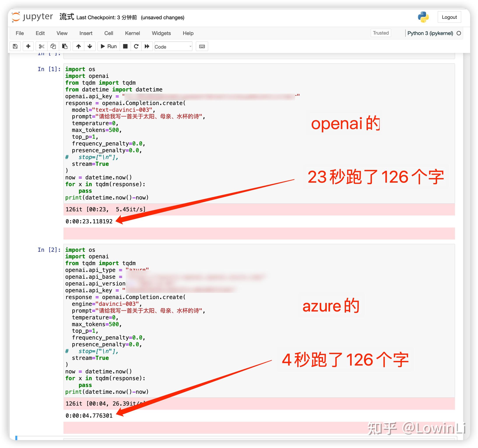Open the Widgets menu
This screenshot has height=448, width=478.
[x=161, y=33]
